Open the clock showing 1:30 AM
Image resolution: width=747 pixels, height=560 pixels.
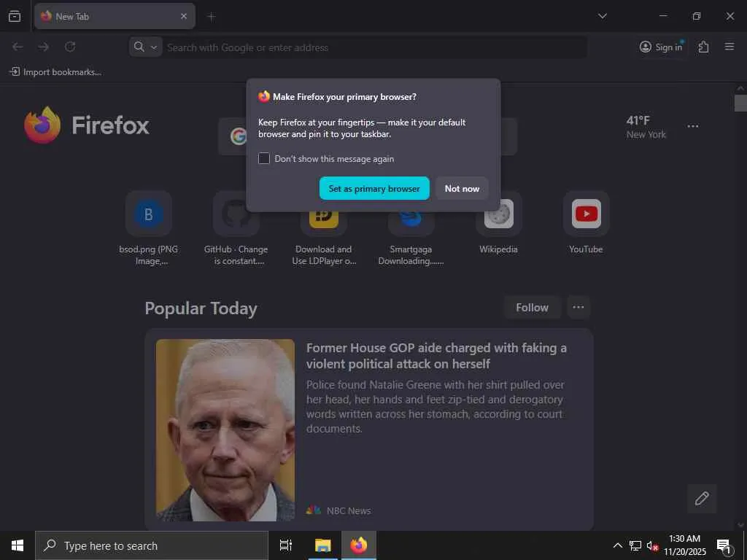point(684,545)
